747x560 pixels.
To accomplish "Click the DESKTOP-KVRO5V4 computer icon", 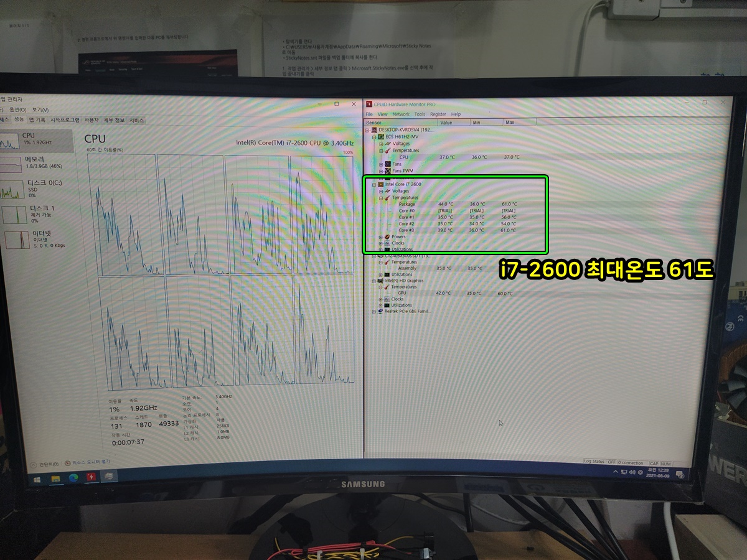I will tap(375, 130).
